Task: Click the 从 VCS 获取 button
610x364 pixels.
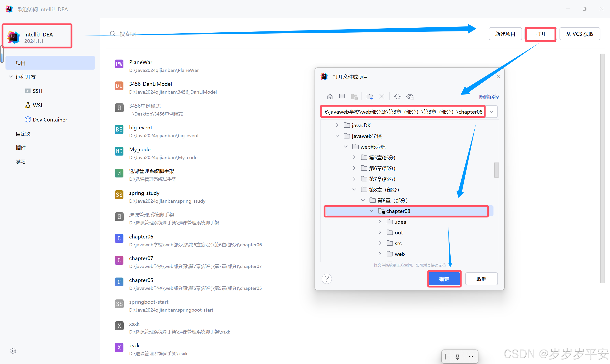Action: 579,34
